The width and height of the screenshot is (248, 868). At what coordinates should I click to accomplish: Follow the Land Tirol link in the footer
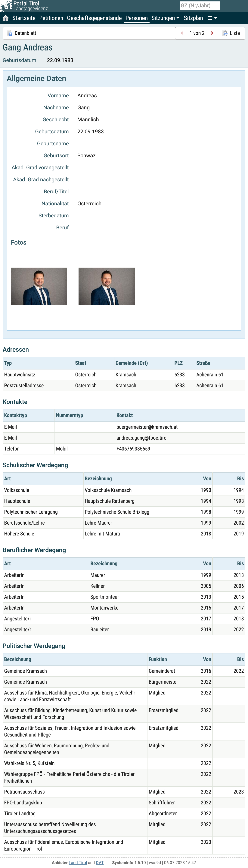tap(78, 863)
